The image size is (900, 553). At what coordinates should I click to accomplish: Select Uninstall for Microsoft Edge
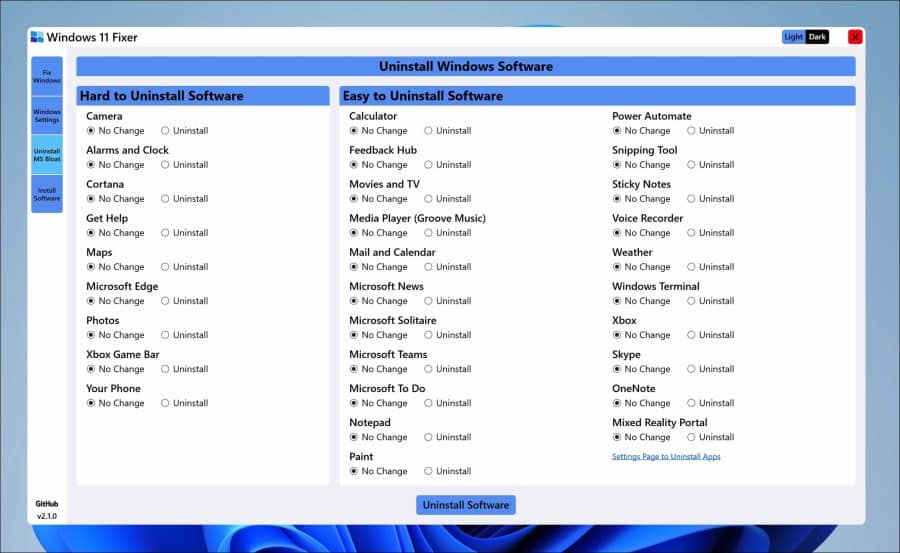(x=185, y=301)
